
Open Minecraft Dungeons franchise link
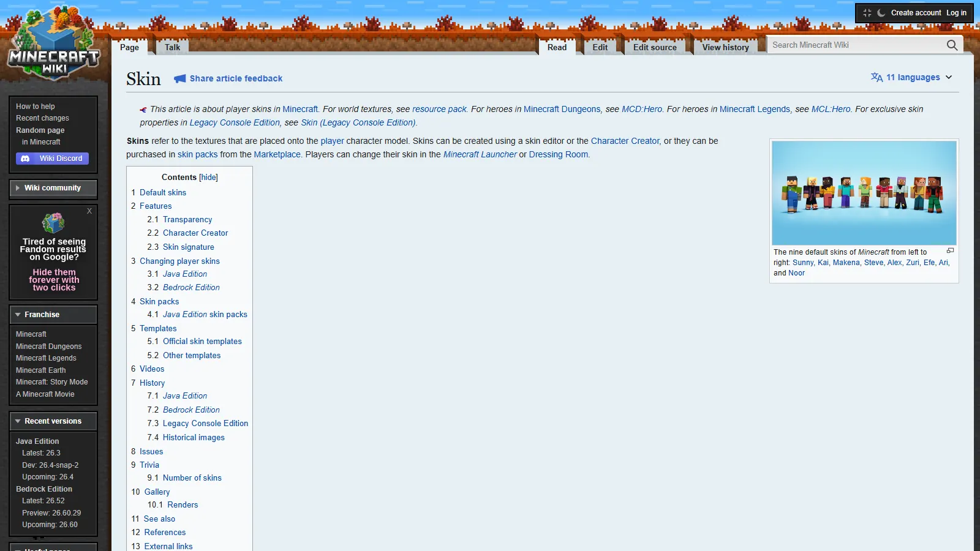point(48,347)
